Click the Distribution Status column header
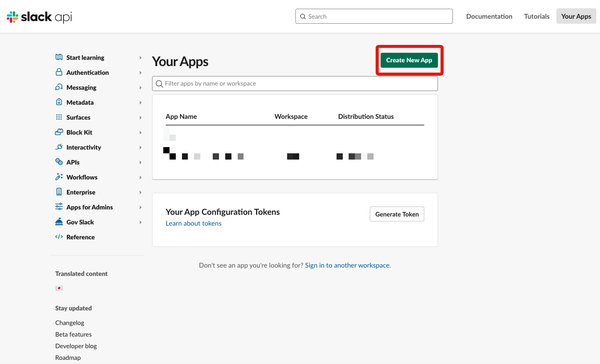The image size is (600, 364). tap(366, 116)
